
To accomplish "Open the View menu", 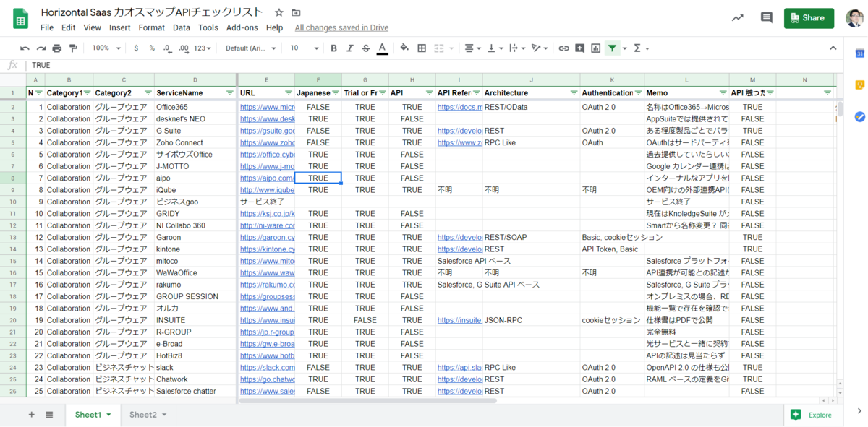I will 92,27.
